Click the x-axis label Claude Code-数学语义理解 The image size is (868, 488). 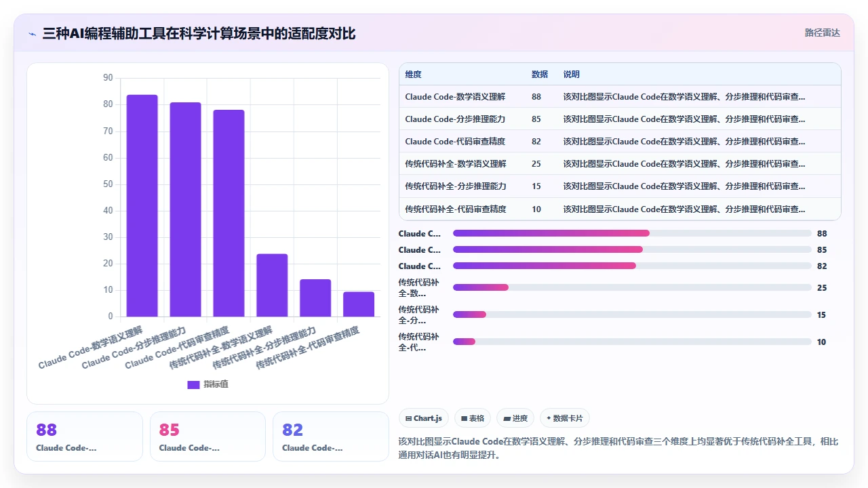[x=90, y=347]
